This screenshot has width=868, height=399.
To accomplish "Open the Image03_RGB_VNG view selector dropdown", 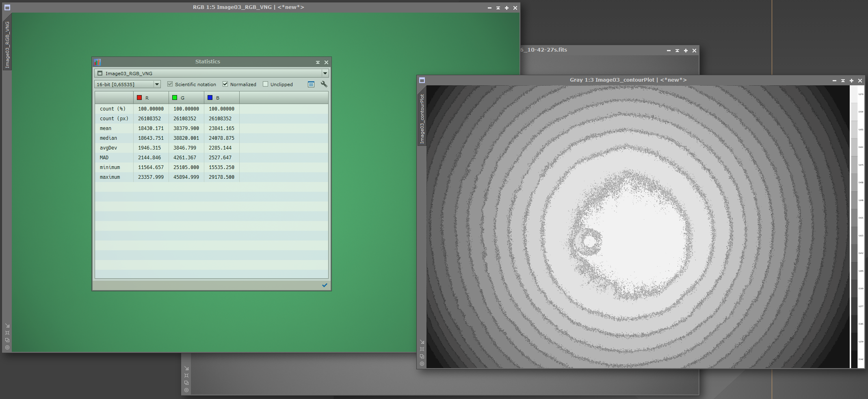I will [211, 73].
